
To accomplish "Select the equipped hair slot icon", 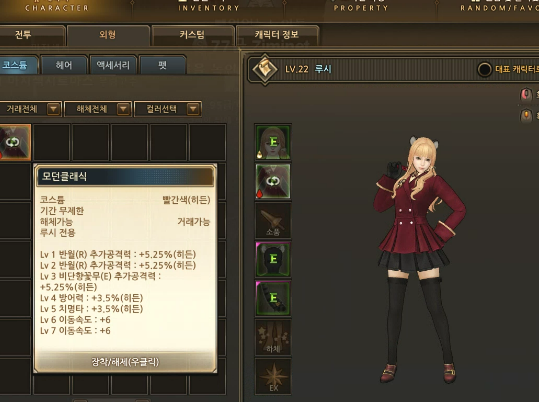I will pos(273,142).
